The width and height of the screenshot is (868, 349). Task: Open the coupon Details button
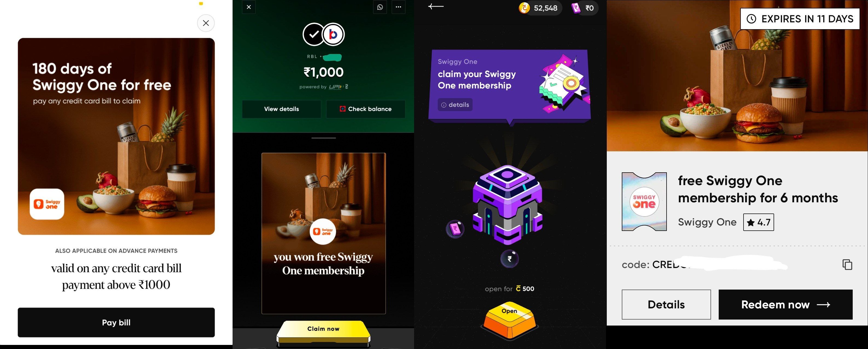[x=666, y=305]
